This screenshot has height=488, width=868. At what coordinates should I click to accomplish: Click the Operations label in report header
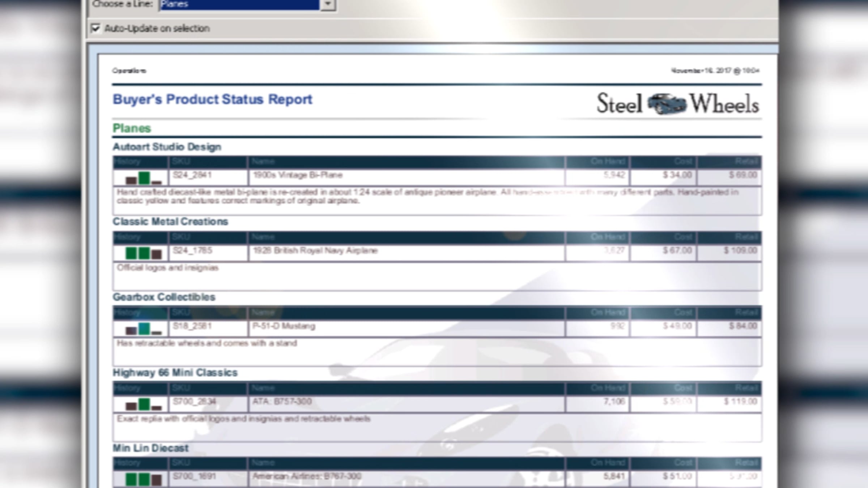129,70
